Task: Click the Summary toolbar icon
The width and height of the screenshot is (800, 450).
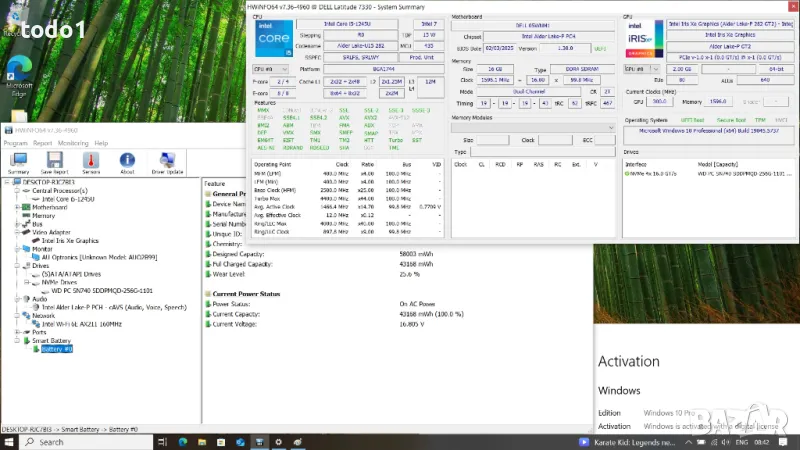Action: coord(18,162)
